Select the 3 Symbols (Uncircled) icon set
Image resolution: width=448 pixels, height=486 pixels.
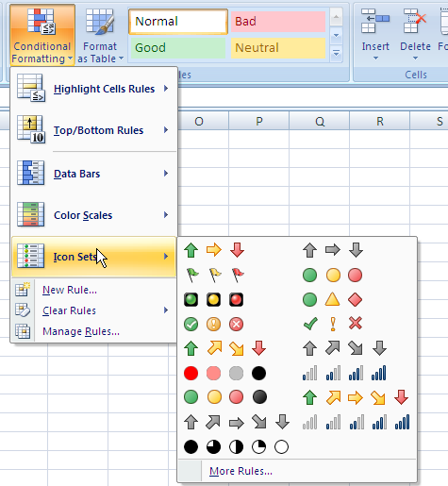tap(333, 324)
